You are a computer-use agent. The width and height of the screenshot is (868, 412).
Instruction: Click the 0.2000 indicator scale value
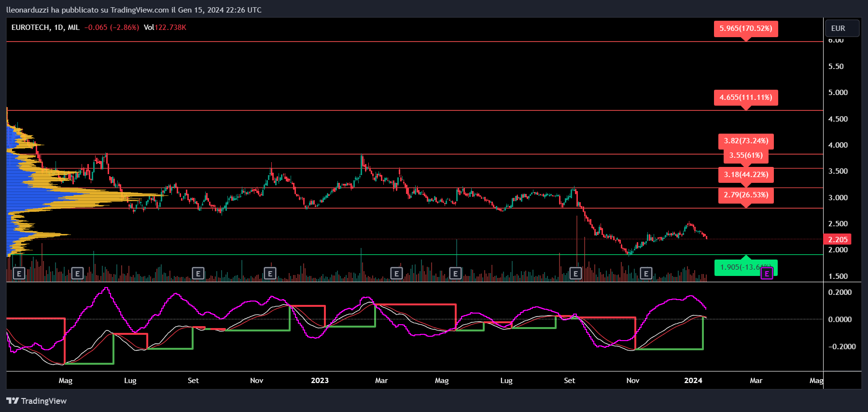[840, 292]
